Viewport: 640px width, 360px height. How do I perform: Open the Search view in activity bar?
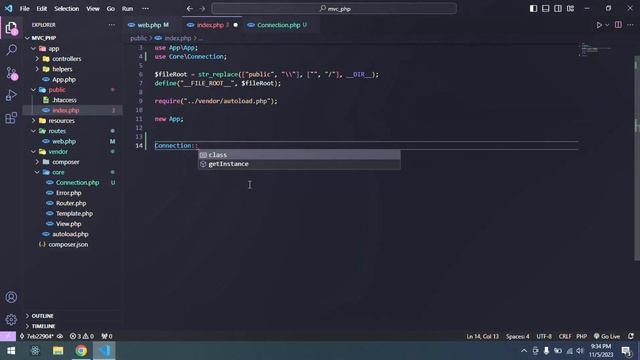click(11, 50)
